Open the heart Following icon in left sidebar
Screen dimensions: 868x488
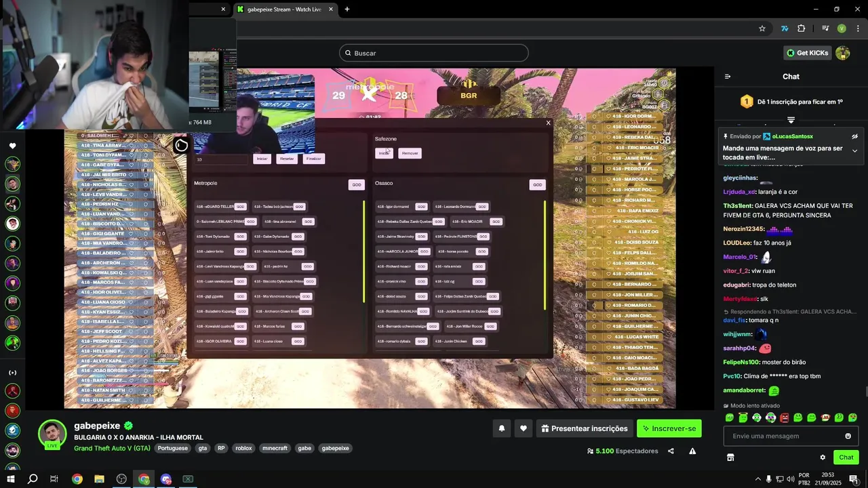[x=12, y=146]
